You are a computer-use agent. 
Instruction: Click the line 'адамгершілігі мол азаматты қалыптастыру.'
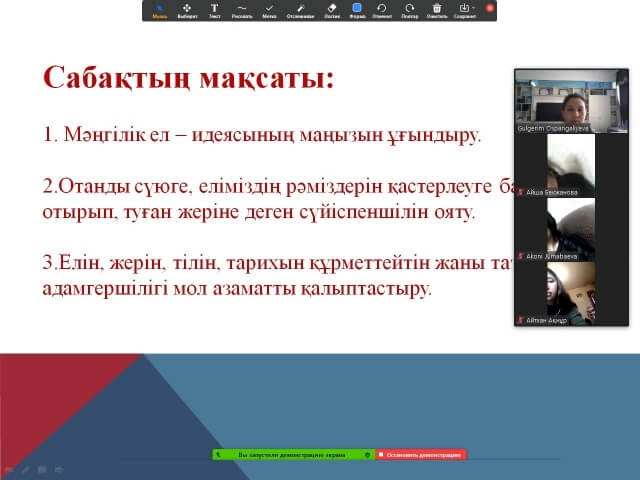click(x=237, y=289)
